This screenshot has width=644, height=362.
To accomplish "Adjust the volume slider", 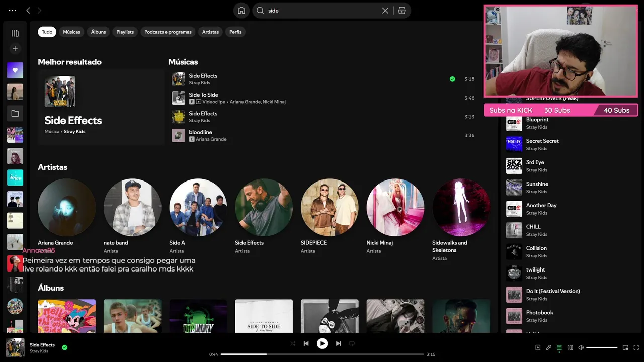I will (602, 347).
